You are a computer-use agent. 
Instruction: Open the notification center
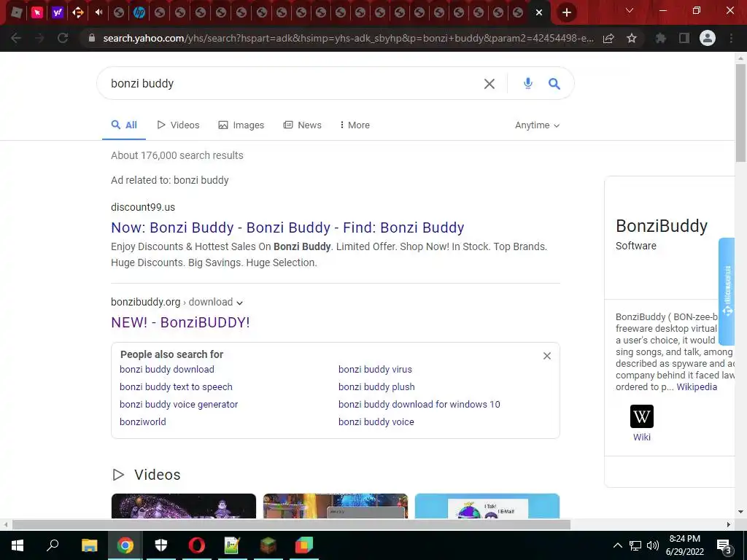coord(724,546)
